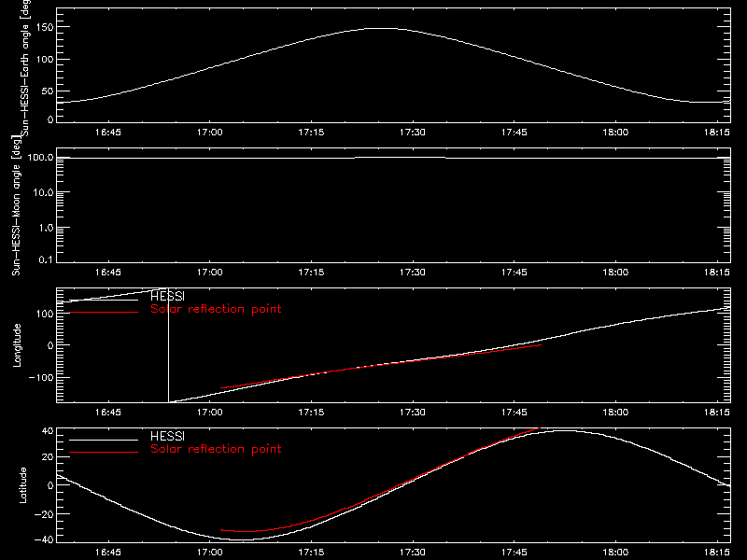The width and height of the screenshot is (747, 560).
Task: Click red legend line sample in Longitude plot
Action: [x=104, y=313]
